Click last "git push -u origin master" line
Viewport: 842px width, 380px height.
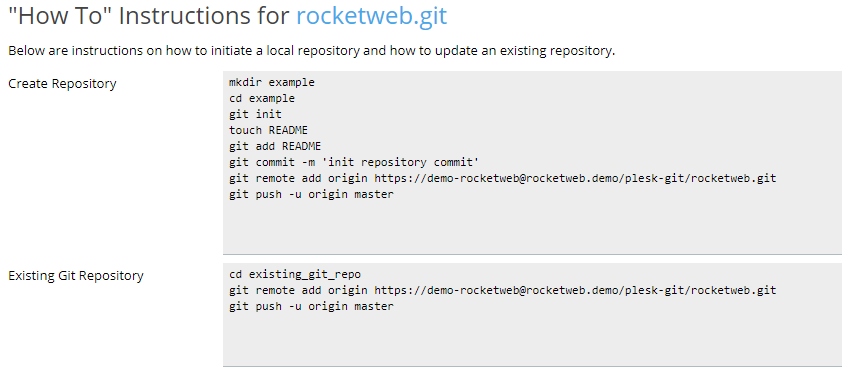311,306
